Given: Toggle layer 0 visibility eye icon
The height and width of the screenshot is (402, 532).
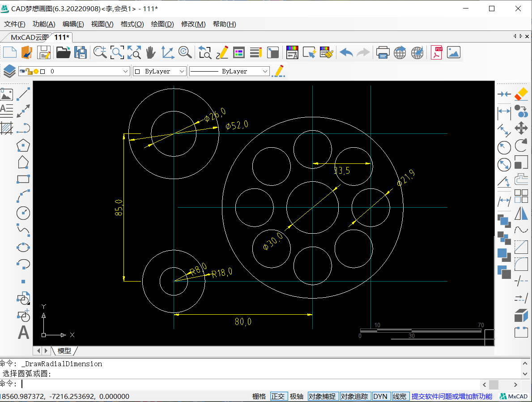Looking at the screenshot, I should 22,71.
